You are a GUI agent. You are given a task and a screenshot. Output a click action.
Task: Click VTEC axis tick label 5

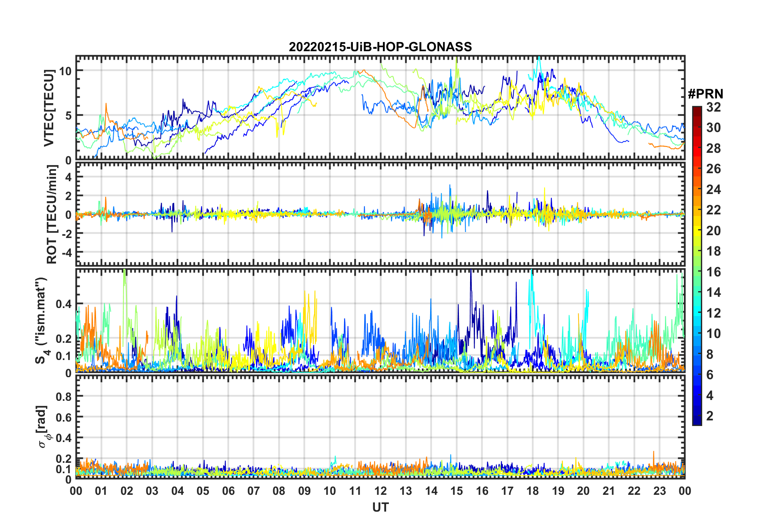68,116
